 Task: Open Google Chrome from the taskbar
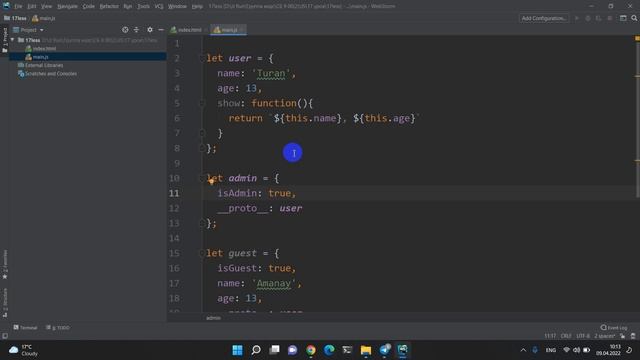tap(311, 350)
